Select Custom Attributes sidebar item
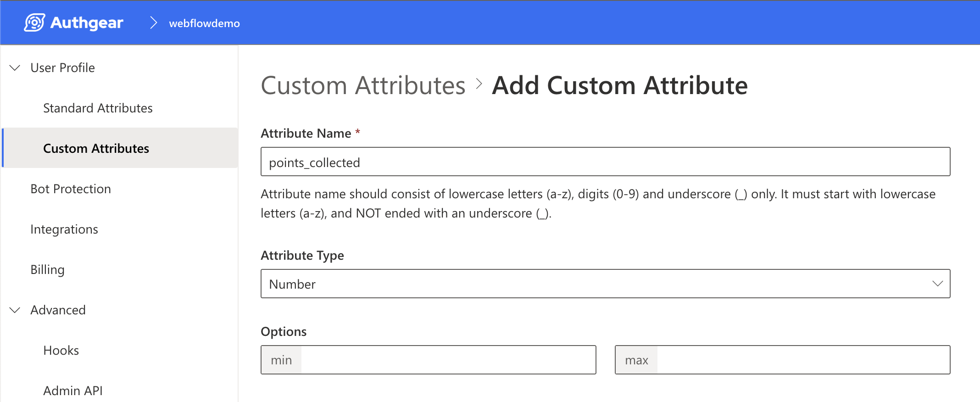 point(96,149)
